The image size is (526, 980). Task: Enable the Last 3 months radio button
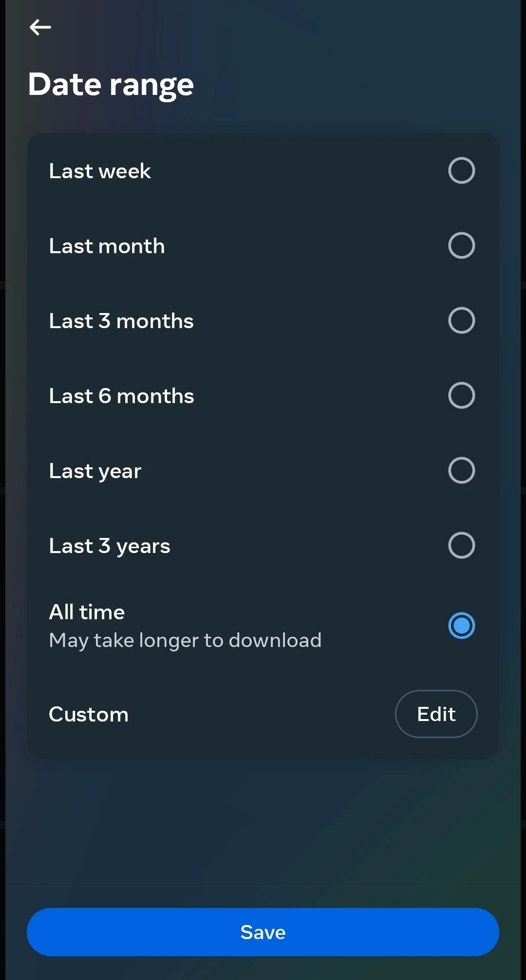461,320
